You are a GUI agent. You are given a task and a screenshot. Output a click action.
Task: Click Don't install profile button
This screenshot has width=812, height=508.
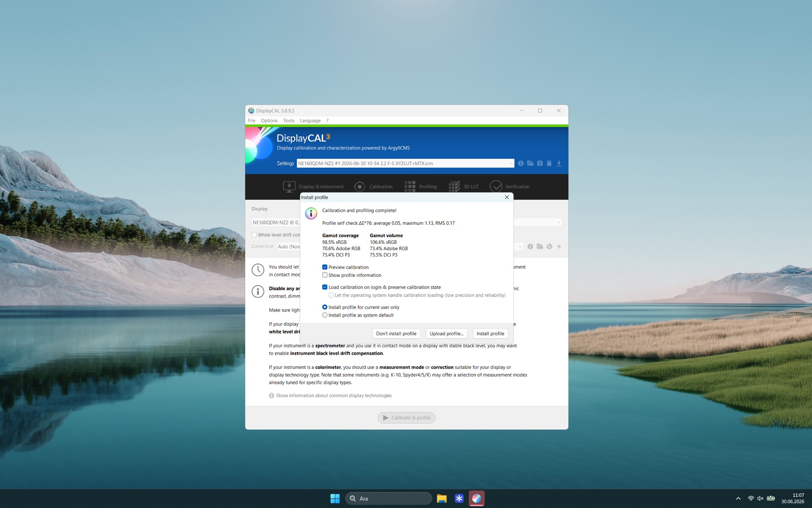click(396, 334)
